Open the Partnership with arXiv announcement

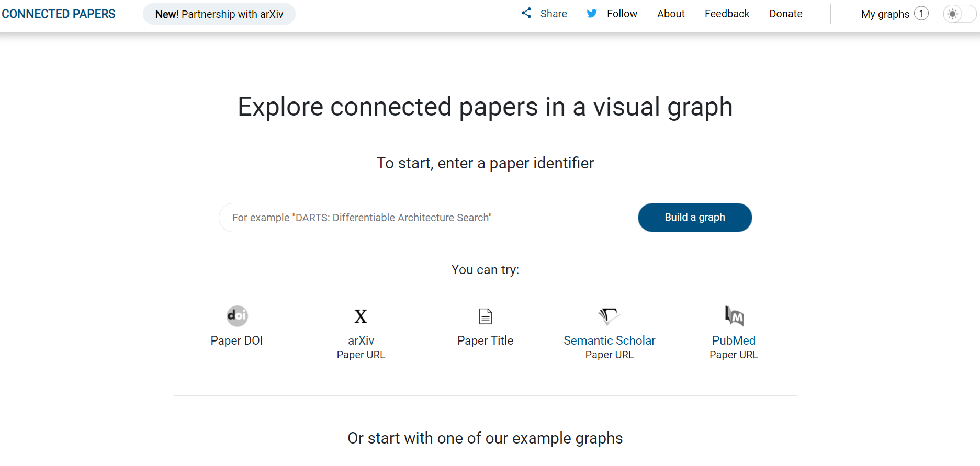click(219, 14)
